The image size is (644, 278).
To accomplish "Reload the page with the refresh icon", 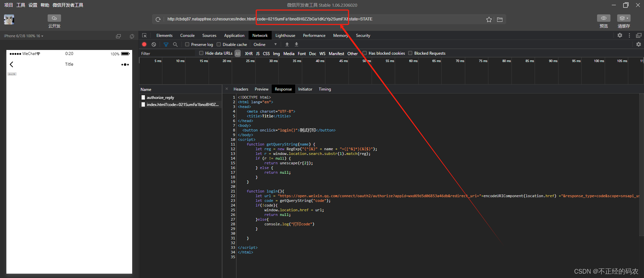I will click(158, 19).
